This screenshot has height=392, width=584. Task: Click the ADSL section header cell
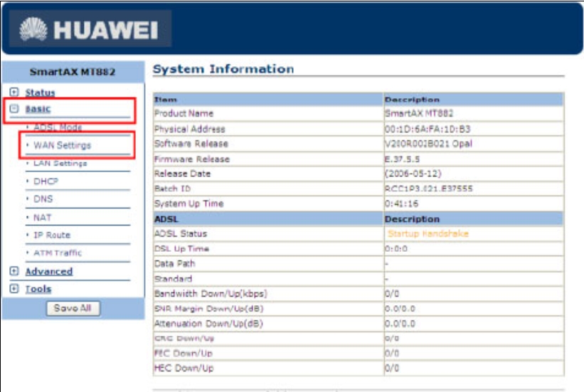269,218
